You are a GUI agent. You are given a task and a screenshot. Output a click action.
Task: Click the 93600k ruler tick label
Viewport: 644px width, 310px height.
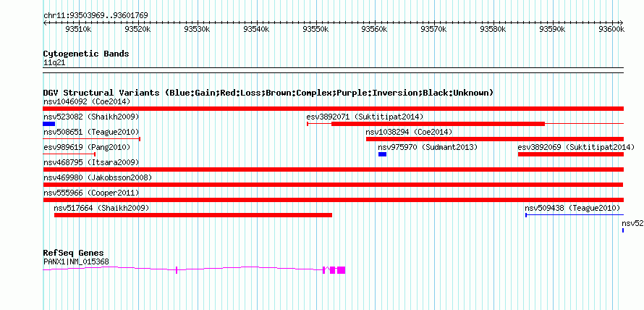click(611, 29)
